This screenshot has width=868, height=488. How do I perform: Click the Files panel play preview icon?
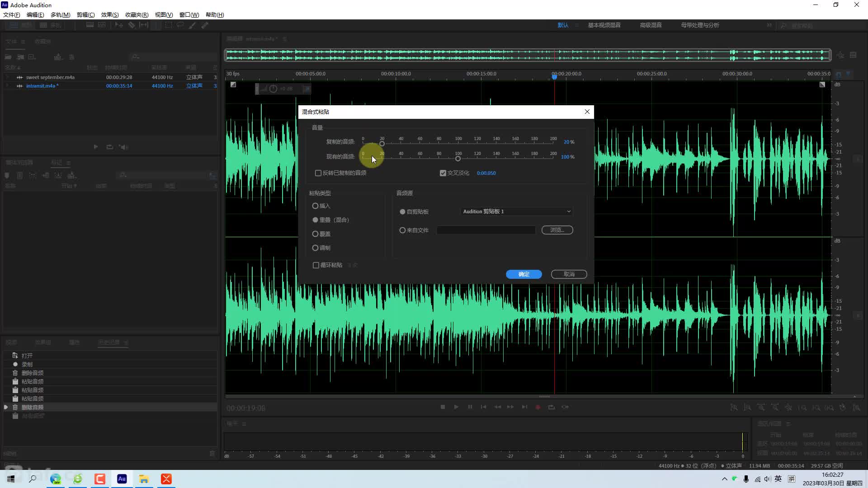click(x=96, y=147)
